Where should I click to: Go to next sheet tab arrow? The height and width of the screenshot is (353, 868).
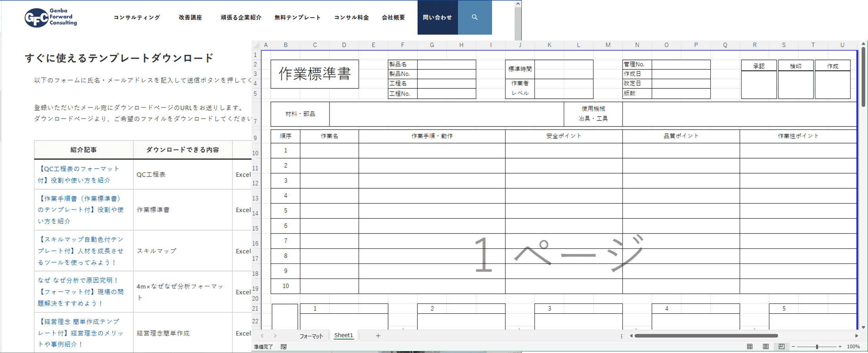pos(275,336)
